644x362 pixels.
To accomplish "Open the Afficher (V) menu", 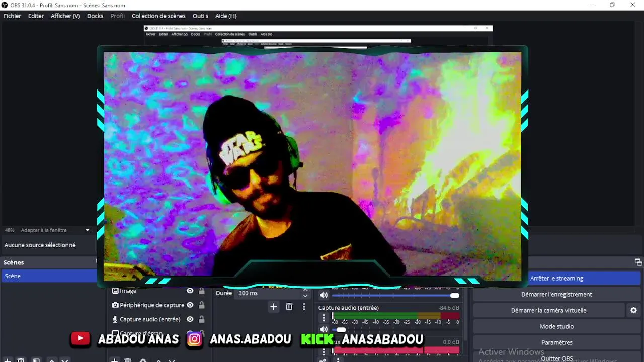I will [65, 16].
